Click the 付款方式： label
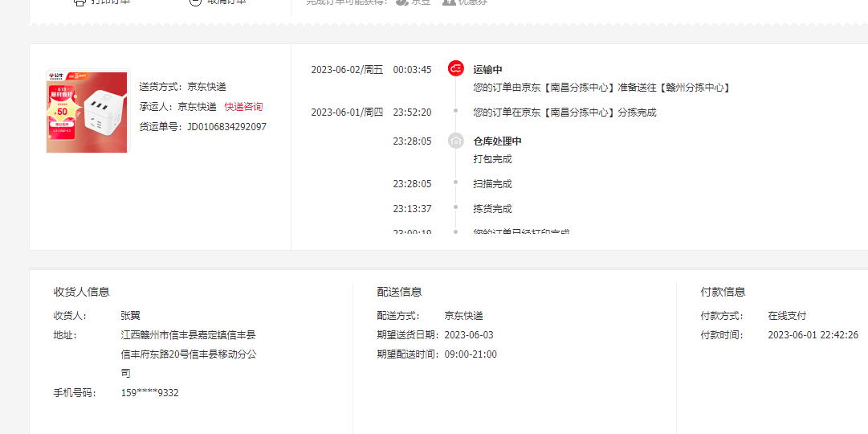The height and width of the screenshot is (434, 868). (722, 316)
